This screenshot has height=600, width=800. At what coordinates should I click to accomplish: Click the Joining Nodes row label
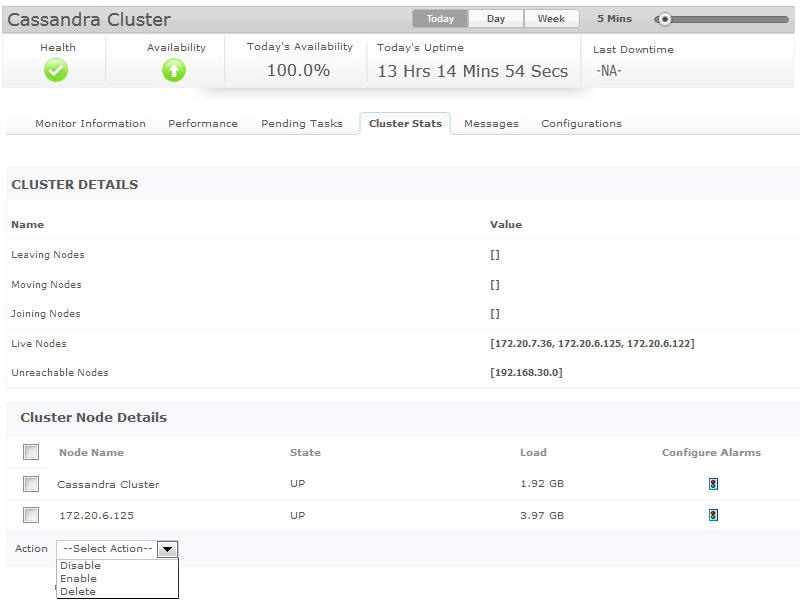(46, 314)
